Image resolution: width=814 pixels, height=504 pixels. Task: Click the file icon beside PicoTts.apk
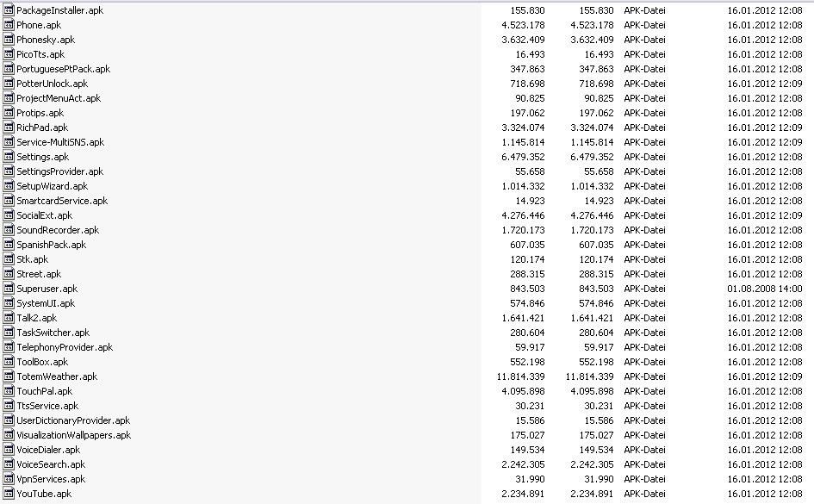coord(9,54)
